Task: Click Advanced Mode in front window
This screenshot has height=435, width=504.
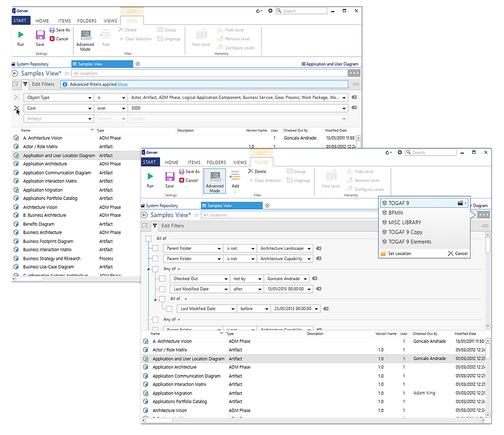Action: (x=215, y=181)
